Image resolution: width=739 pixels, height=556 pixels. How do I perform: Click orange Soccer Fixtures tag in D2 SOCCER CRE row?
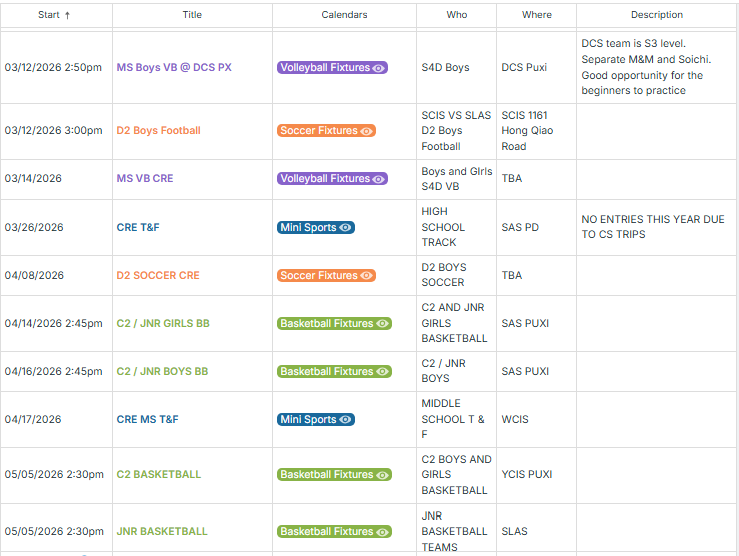coord(319,276)
